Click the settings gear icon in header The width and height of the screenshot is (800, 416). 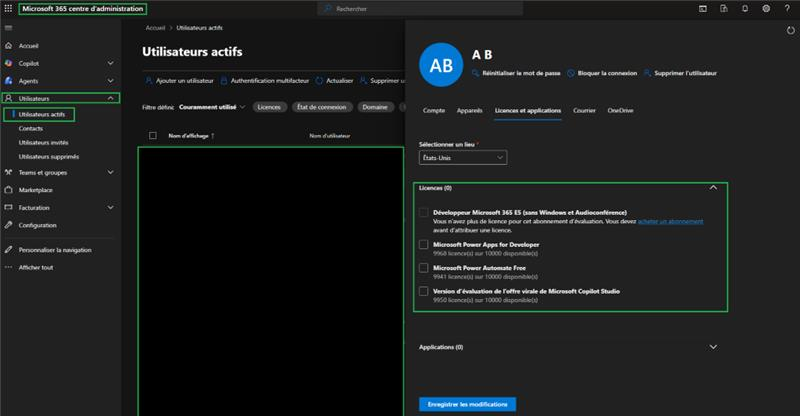pos(766,9)
